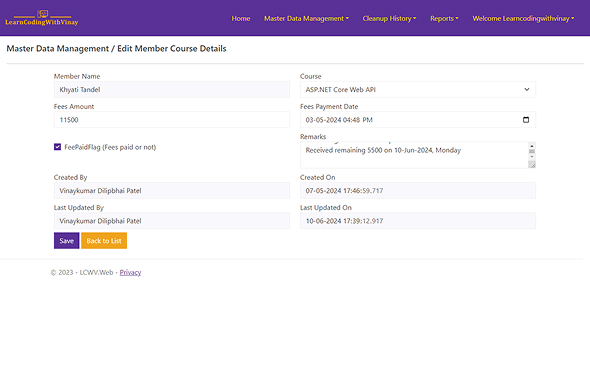The height and width of the screenshot is (390, 590).
Task: Click the Back to List button
Action: [x=104, y=241]
